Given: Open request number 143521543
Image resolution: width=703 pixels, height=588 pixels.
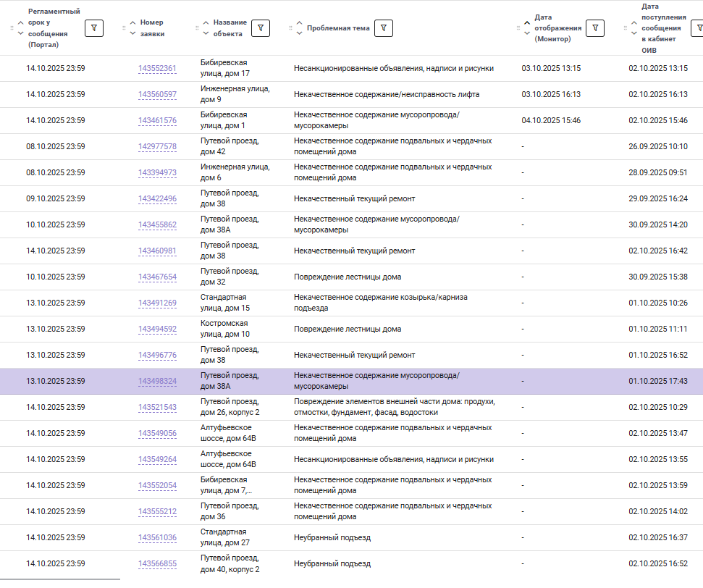Looking at the screenshot, I should (157, 408).
